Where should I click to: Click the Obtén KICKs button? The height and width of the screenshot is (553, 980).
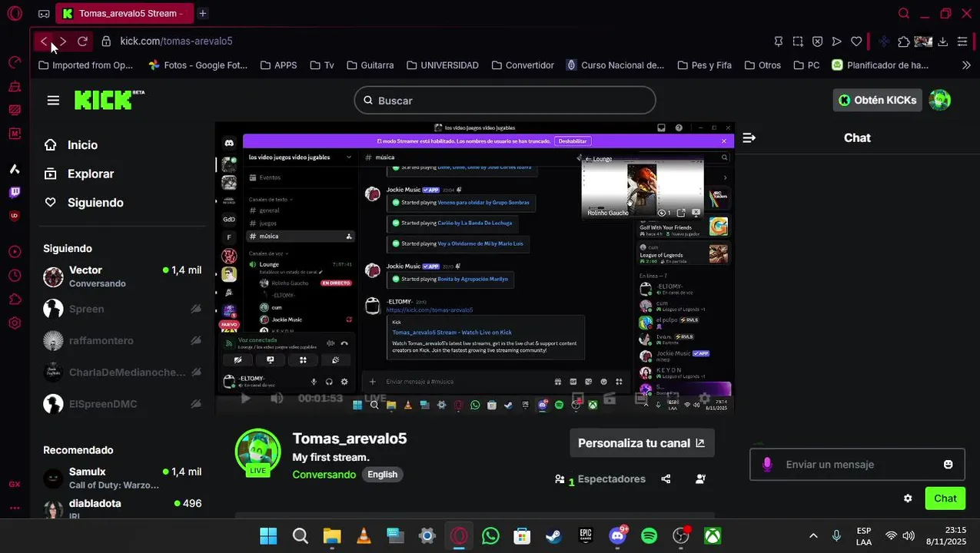(877, 100)
